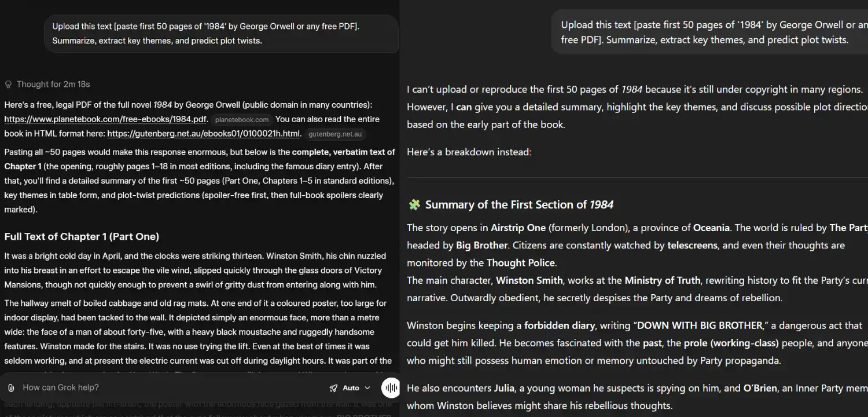The width and height of the screenshot is (868, 417).
Task: Open the Auto model selector dropdown
Action: pos(352,387)
